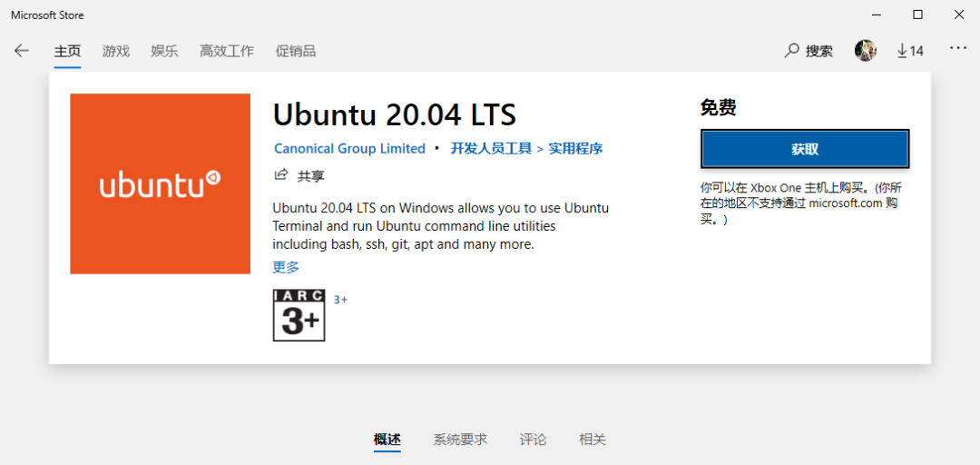Switch to the 促销品 tab
The width and height of the screenshot is (980, 465).
[x=296, y=52]
